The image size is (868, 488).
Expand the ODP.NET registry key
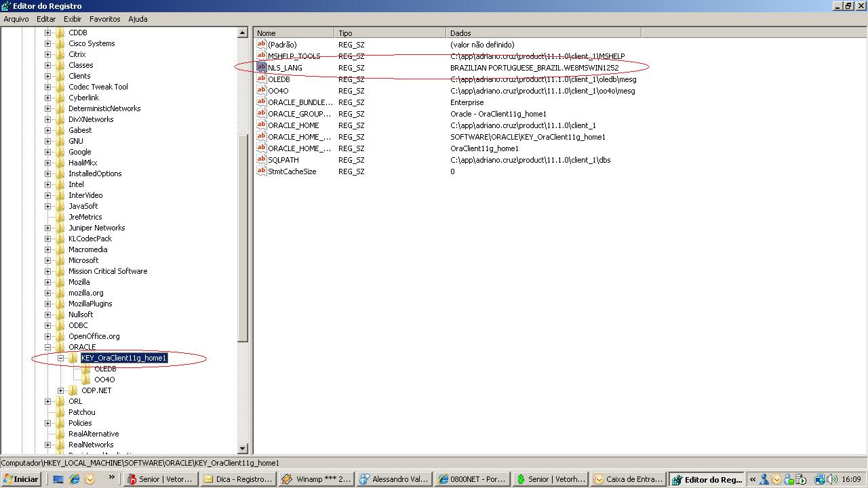coord(60,390)
